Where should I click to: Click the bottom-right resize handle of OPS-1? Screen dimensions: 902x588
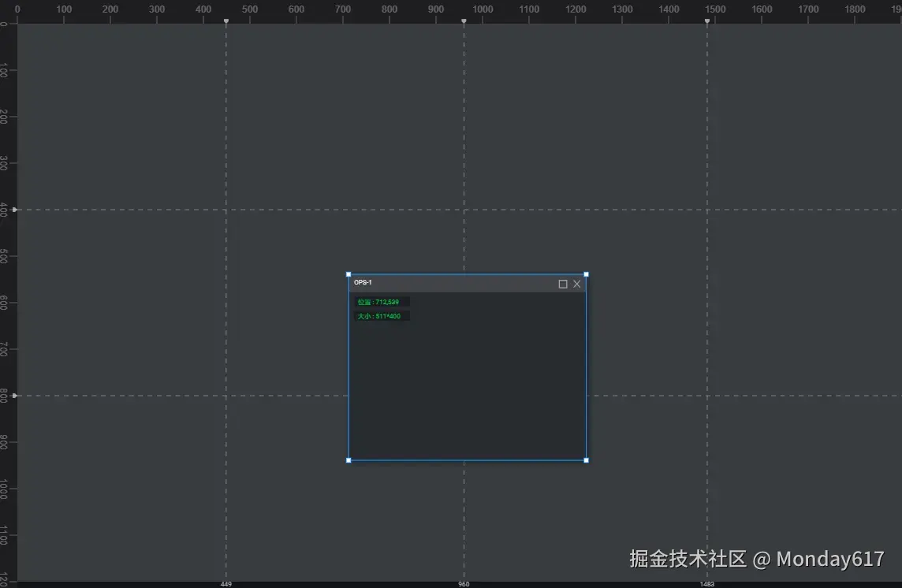point(585,460)
